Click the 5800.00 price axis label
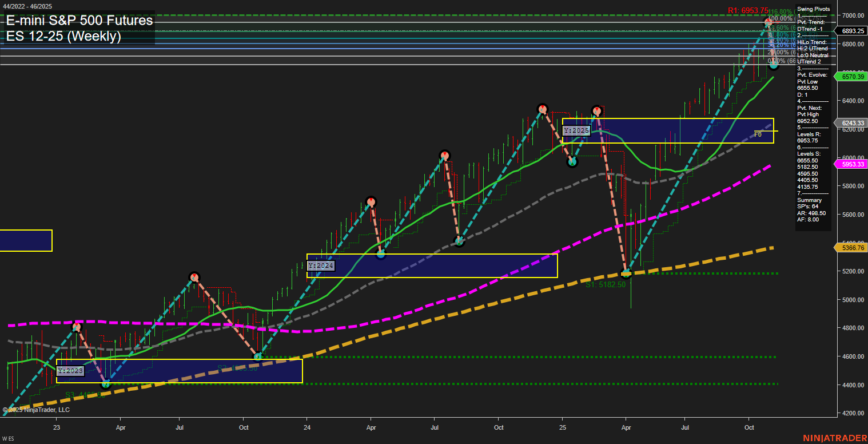 click(x=853, y=186)
